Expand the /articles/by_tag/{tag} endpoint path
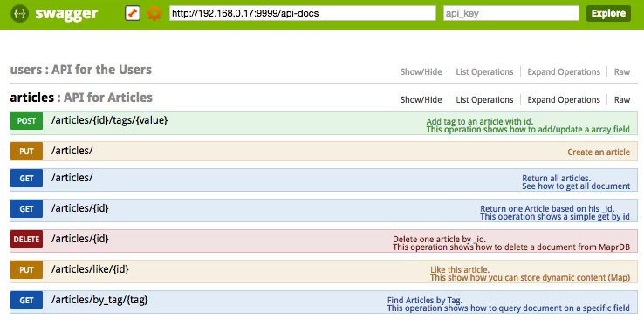 pos(99,300)
